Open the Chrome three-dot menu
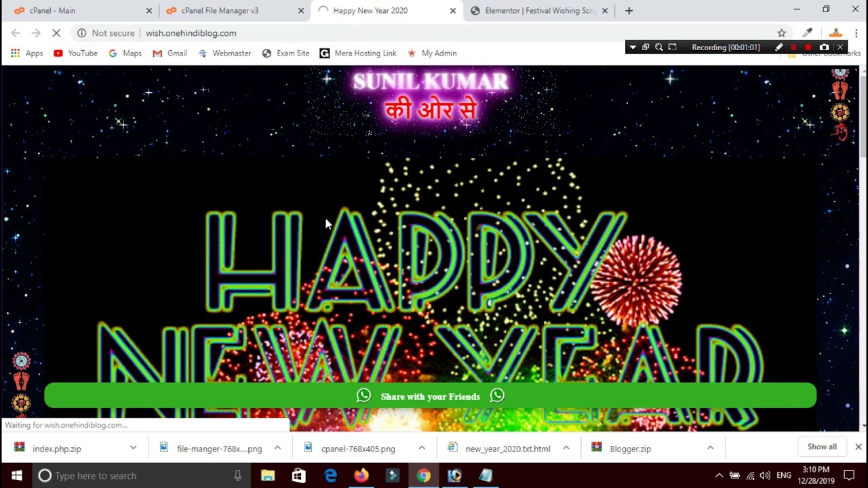This screenshot has height=488, width=868. click(856, 33)
